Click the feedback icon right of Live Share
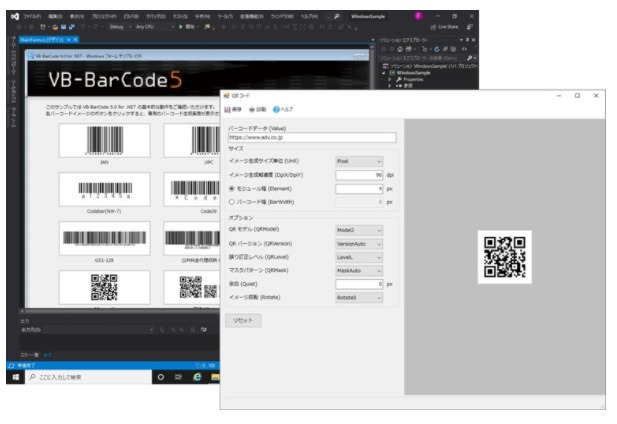This screenshot has width=617, height=424. click(469, 27)
